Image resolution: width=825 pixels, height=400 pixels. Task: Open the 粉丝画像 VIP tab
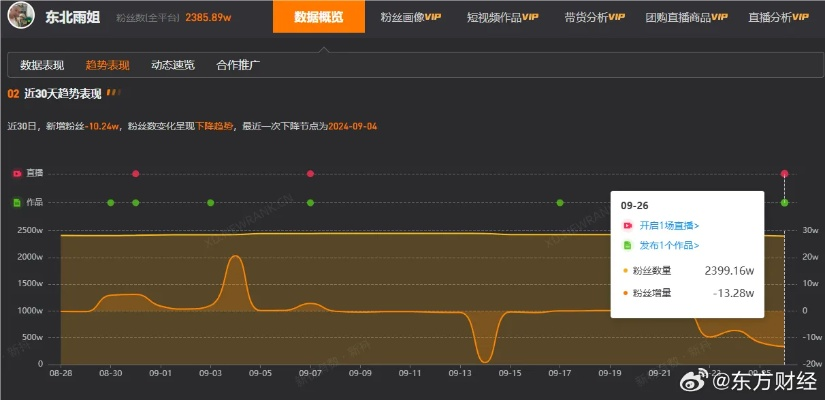(410, 17)
